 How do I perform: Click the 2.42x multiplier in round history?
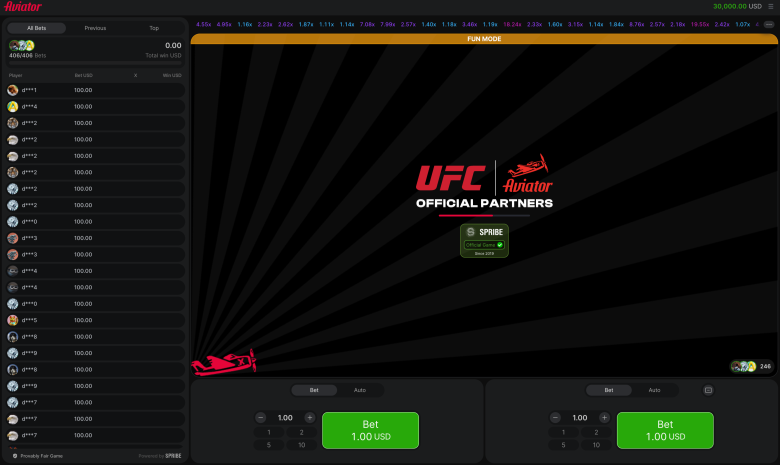tap(722, 24)
